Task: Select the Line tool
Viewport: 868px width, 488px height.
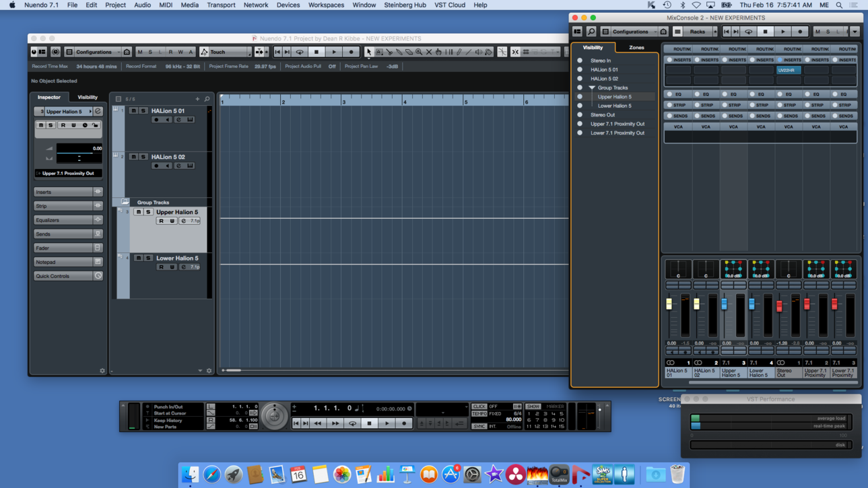Action: click(469, 52)
